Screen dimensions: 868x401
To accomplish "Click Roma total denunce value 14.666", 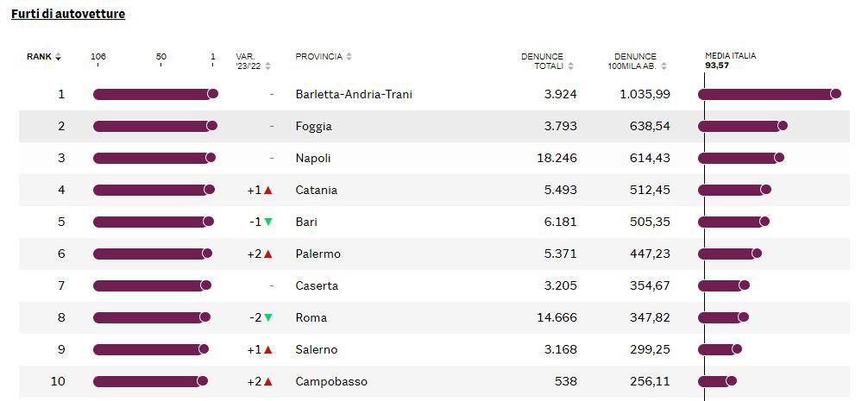I will 557,317.
